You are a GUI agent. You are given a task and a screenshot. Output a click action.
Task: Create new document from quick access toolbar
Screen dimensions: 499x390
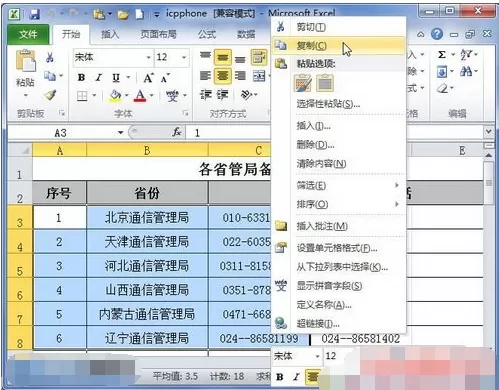coord(140,14)
